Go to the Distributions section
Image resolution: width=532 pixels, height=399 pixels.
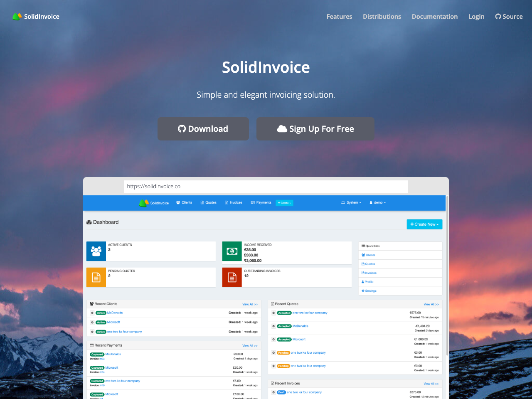tap(382, 17)
